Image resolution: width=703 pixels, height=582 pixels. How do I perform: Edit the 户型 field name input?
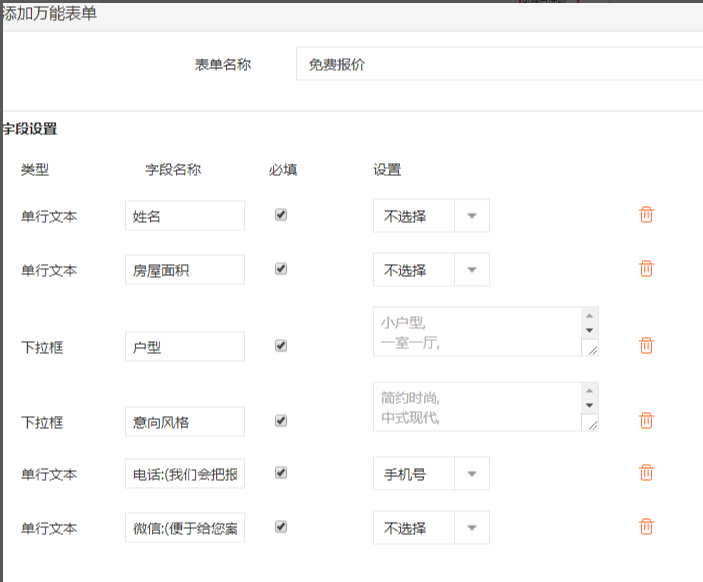185,347
